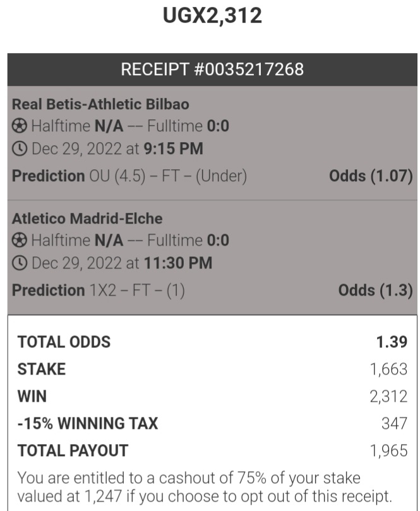Select the Real Betis-Athletic Bilbao match title

[x=100, y=104]
